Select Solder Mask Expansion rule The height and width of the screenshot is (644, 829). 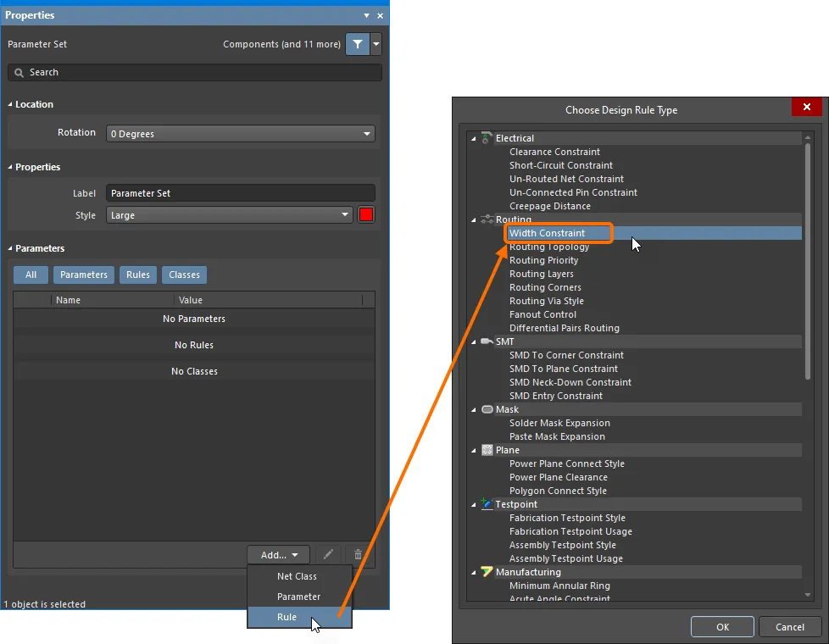point(559,423)
